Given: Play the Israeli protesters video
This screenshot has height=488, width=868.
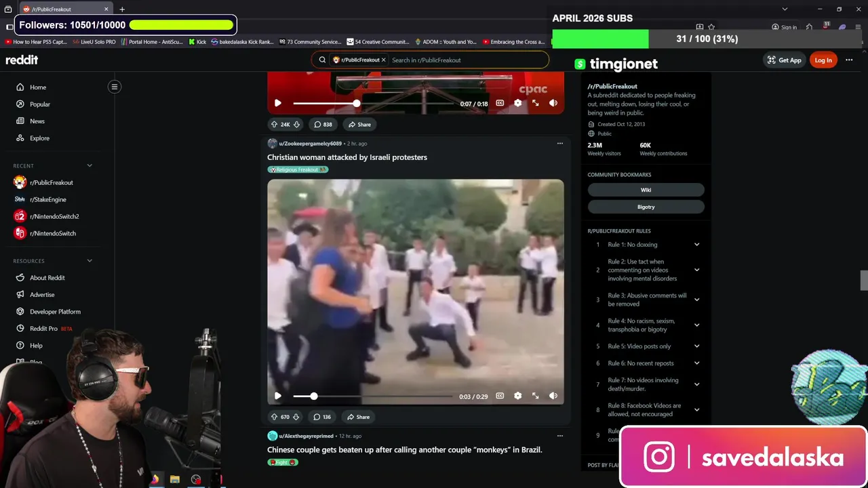Looking at the screenshot, I should coord(277,396).
